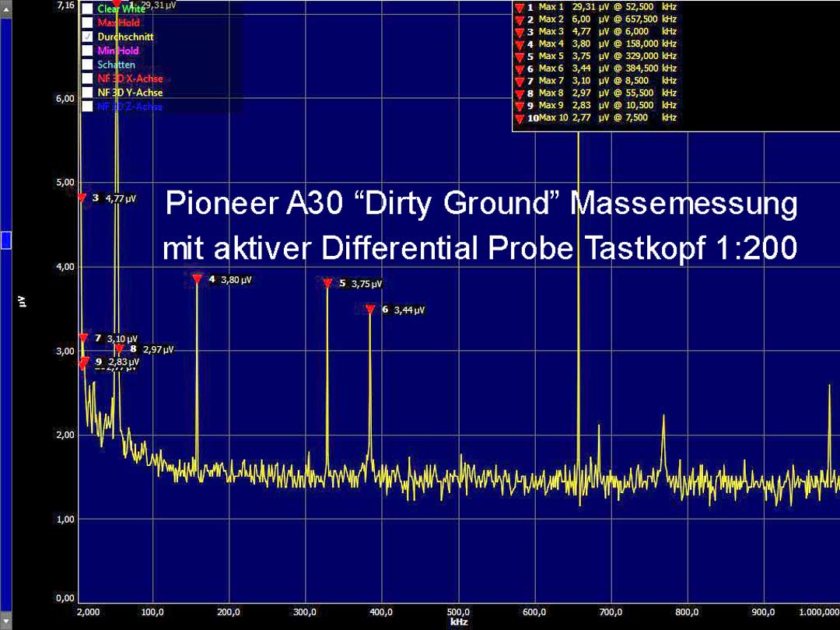The image size is (840, 630).
Task: Click the red marker icon beside Max 7
Action: click(519, 82)
